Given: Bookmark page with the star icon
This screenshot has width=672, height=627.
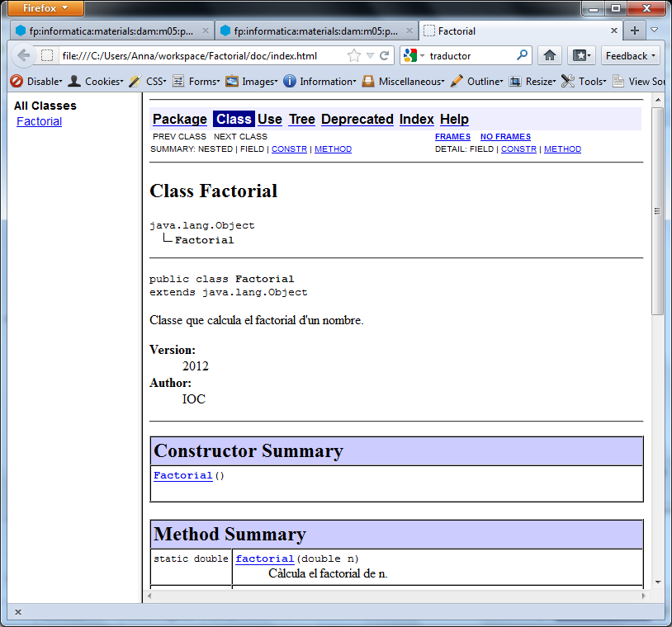Looking at the screenshot, I should coord(354,55).
